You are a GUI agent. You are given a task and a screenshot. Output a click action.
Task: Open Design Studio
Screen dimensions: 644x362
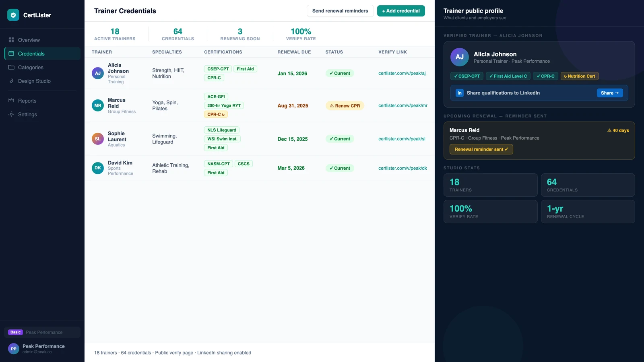tap(42, 81)
